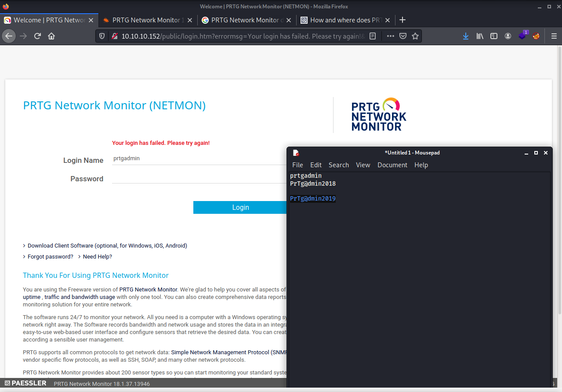This screenshot has width=562, height=392.
Task: Click the PAESSLER logo in footer
Action: [x=25, y=383]
